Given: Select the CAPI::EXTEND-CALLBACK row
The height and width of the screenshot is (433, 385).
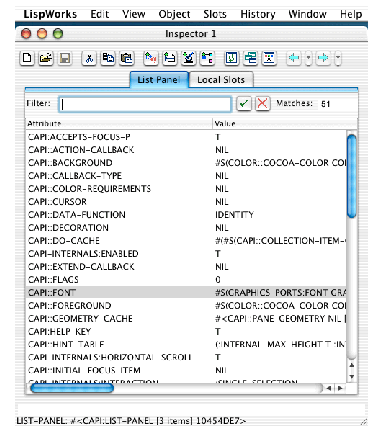Looking at the screenshot, I should (186, 267).
